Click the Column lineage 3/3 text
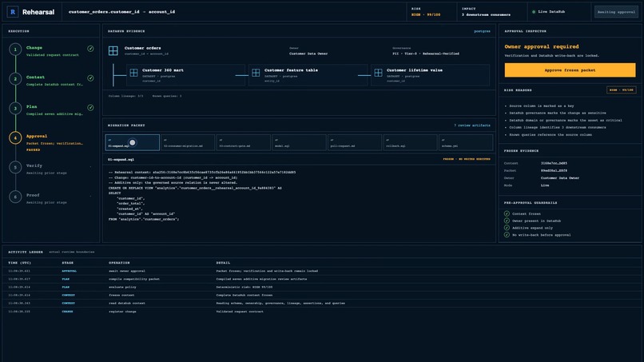 click(125, 96)
